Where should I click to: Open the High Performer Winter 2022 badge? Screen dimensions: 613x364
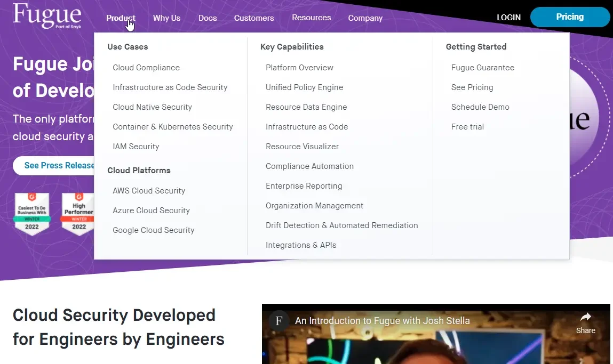78,214
